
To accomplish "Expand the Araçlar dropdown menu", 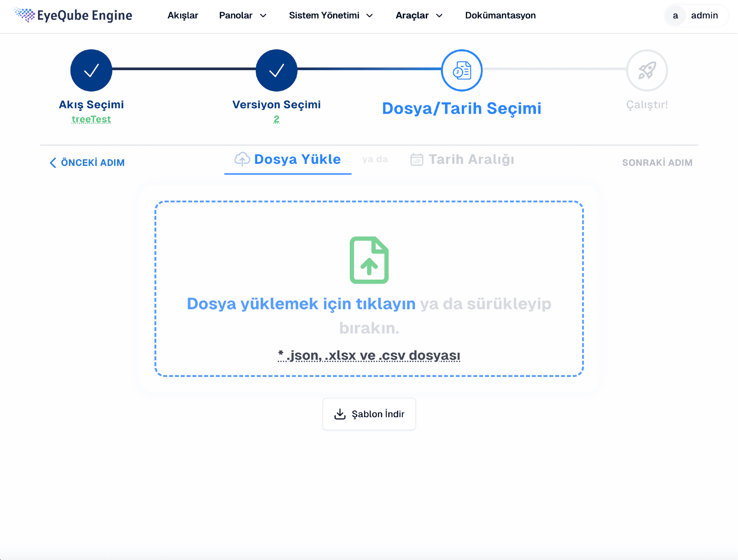I will pyautogui.click(x=419, y=15).
